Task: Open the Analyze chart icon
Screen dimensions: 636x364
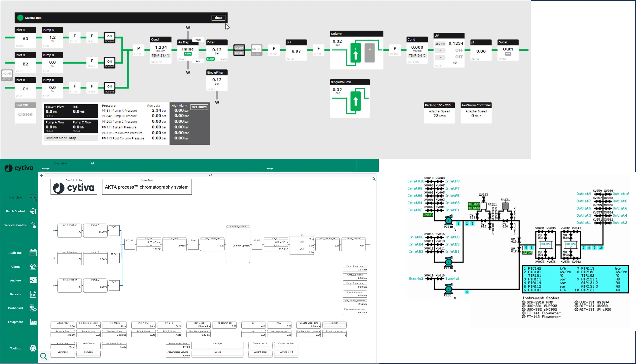Action: [33, 280]
